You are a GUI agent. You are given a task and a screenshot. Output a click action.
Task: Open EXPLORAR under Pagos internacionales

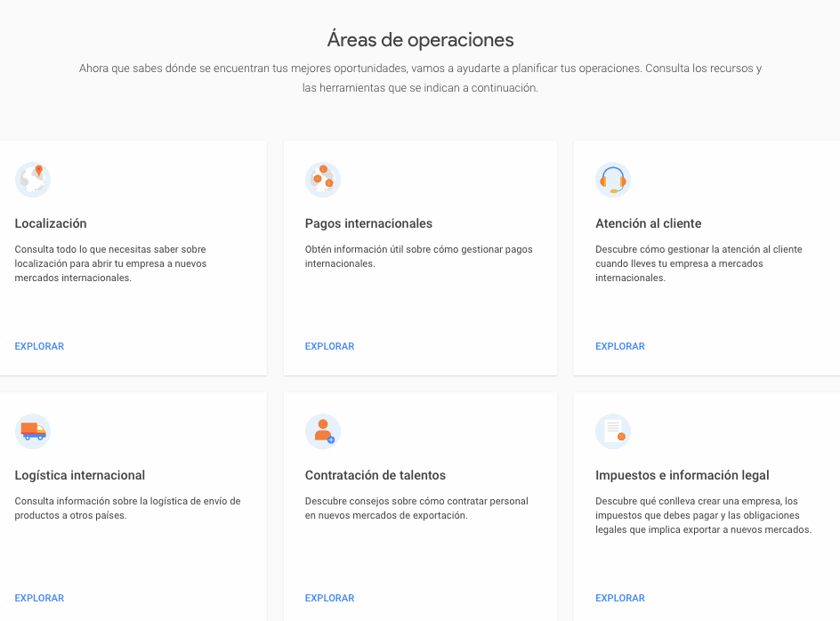329,346
